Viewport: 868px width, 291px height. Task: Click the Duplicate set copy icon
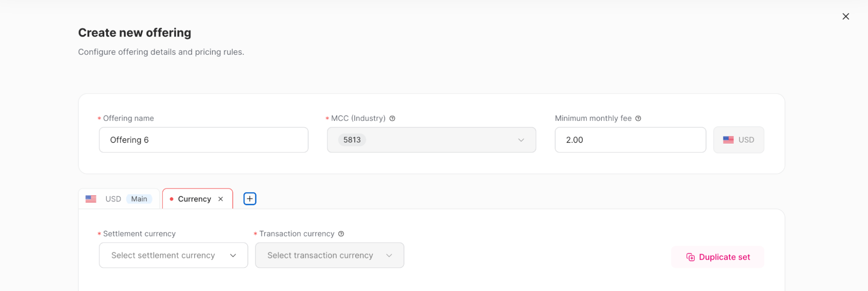[690, 257]
